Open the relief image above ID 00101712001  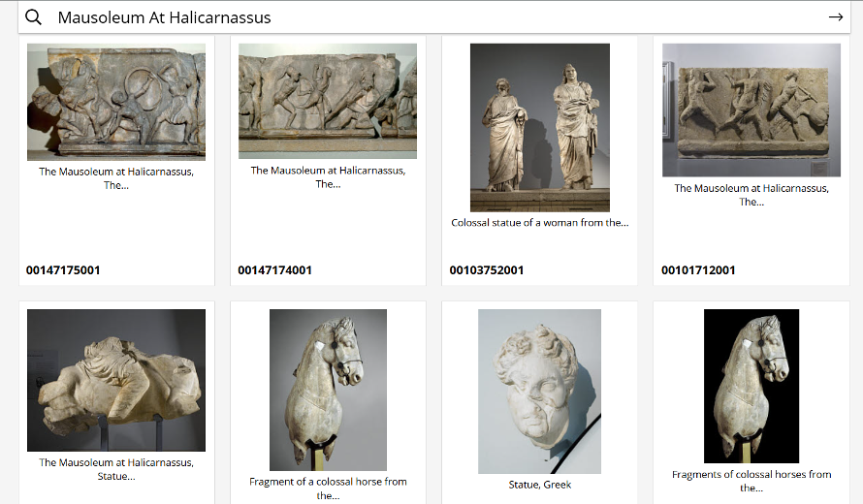coord(751,110)
